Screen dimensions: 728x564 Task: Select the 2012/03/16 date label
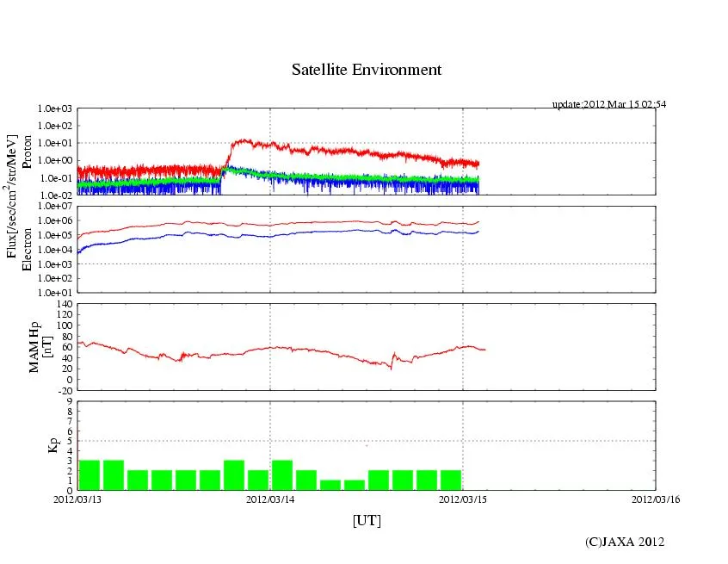656,499
